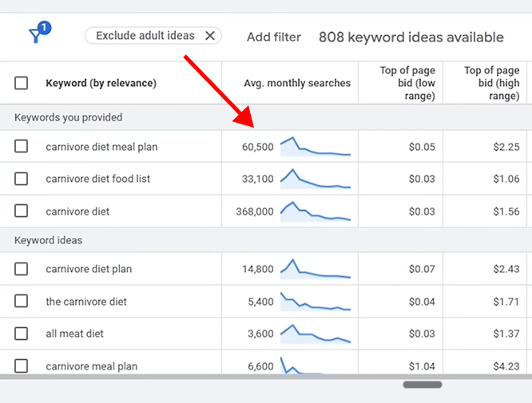Click the Keywords you provided section header
Viewport: 532px width, 403px height.
68,117
